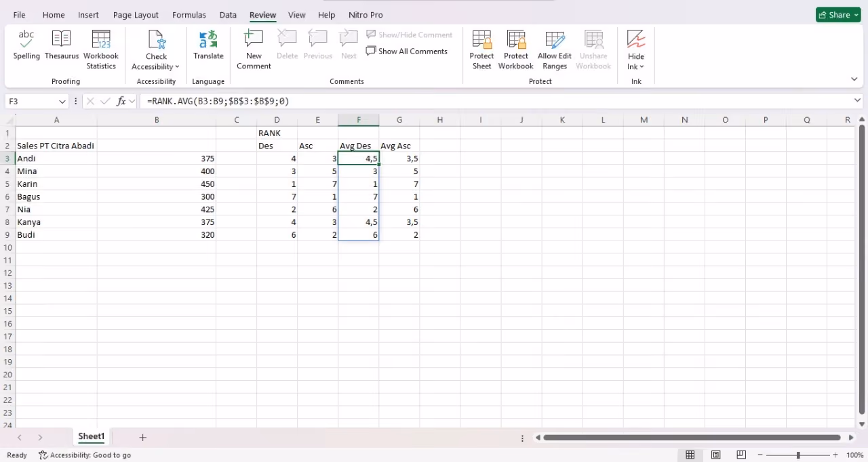Select the RANK cell in D1
Image resolution: width=868 pixels, height=462 pixels.
coord(277,133)
